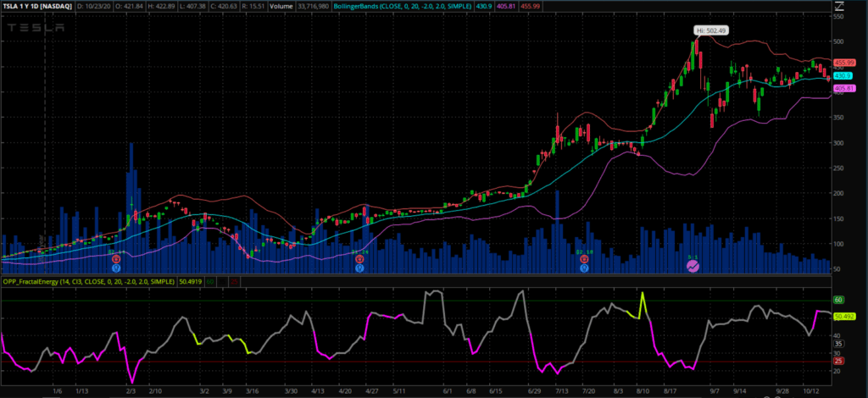Image resolution: width=868 pixels, height=398 pixels.
Task: Click the 50.4919 value in FractalEnergy header
Action: pyautogui.click(x=190, y=282)
